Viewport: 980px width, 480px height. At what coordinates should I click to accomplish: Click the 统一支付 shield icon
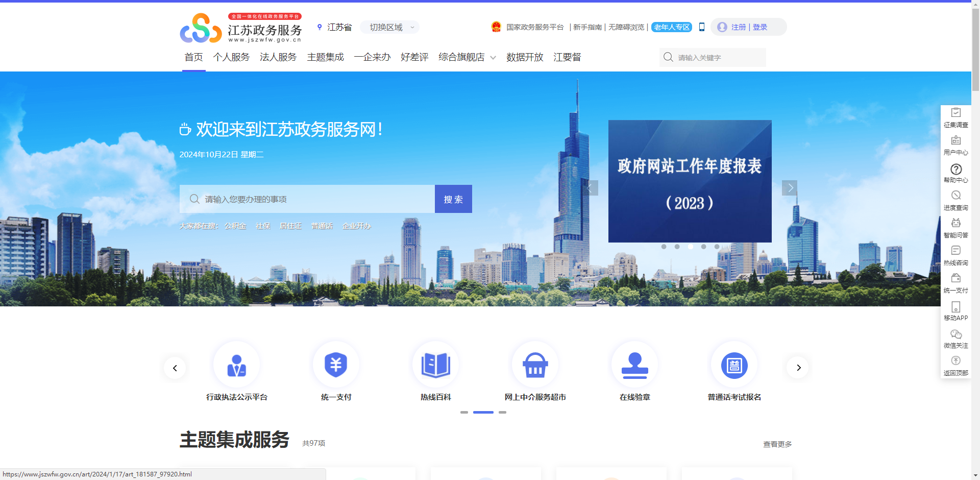click(336, 366)
